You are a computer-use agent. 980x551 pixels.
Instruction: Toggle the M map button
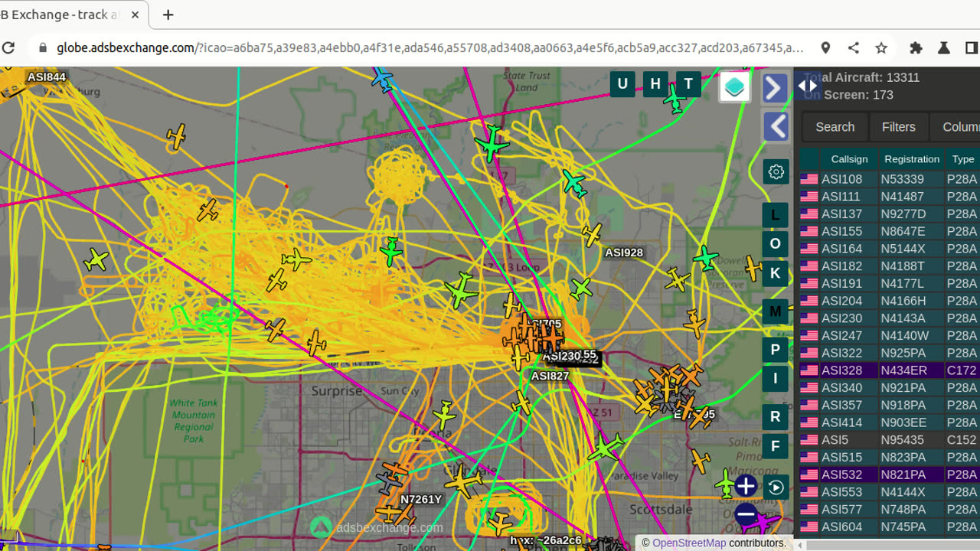[x=775, y=311]
